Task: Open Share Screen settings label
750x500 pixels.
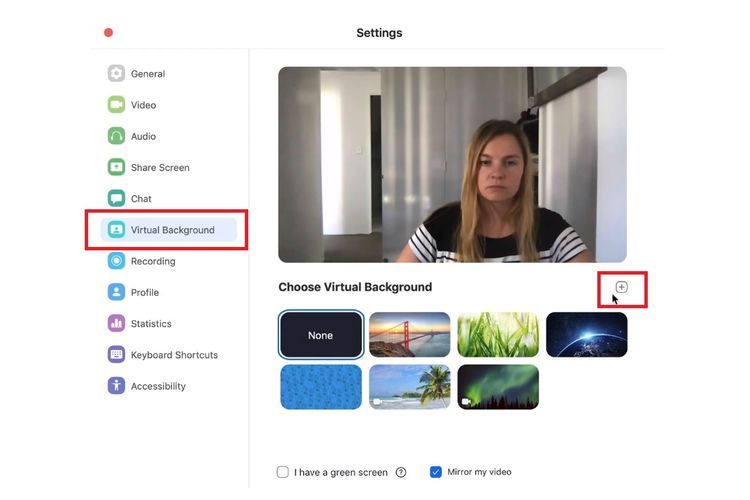Action: 160,167
